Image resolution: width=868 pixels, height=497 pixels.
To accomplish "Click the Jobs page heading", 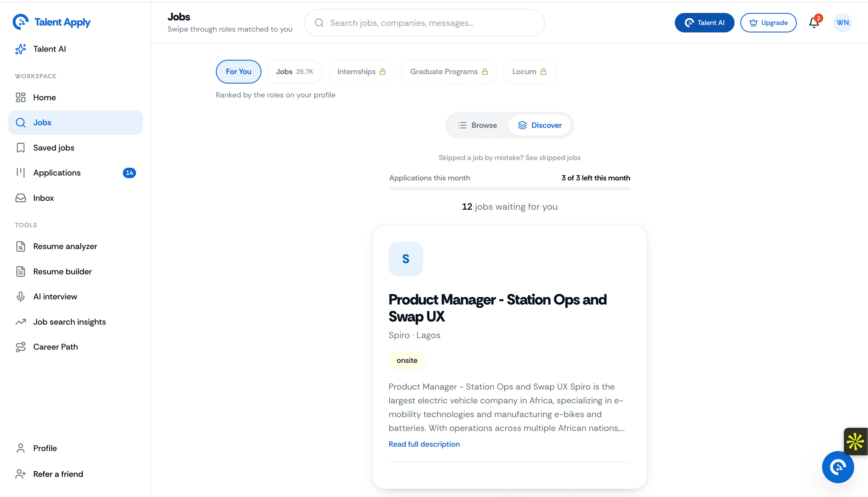I will pos(179,17).
